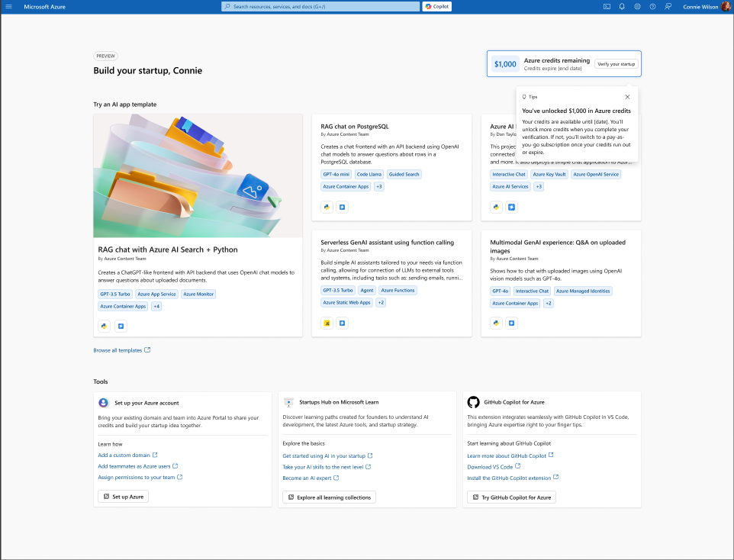Screen dimensions: 734x560
Task: Click Startups Hub on Microsoft Learn icon
Action: [288, 402]
